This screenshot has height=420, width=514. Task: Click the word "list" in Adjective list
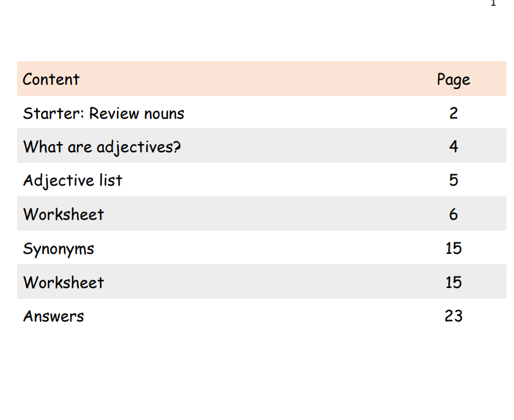pyautogui.click(x=111, y=181)
